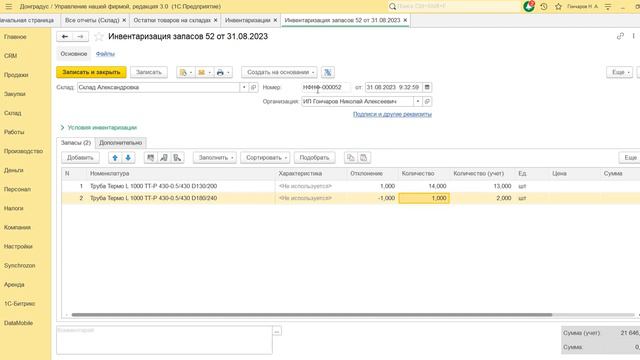Screen dimensions: 640x360
Task: Open Сортировать dropdown
Action: coord(265,158)
